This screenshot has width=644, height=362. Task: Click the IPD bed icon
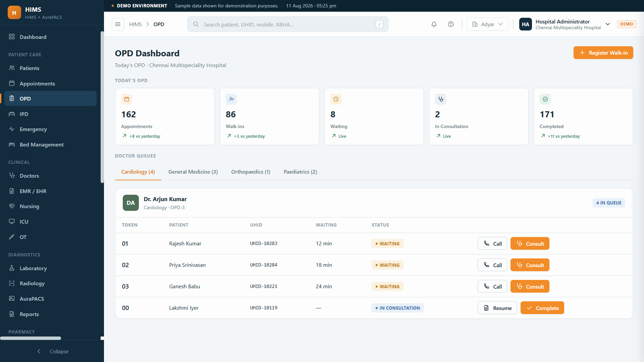pyautogui.click(x=12, y=114)
